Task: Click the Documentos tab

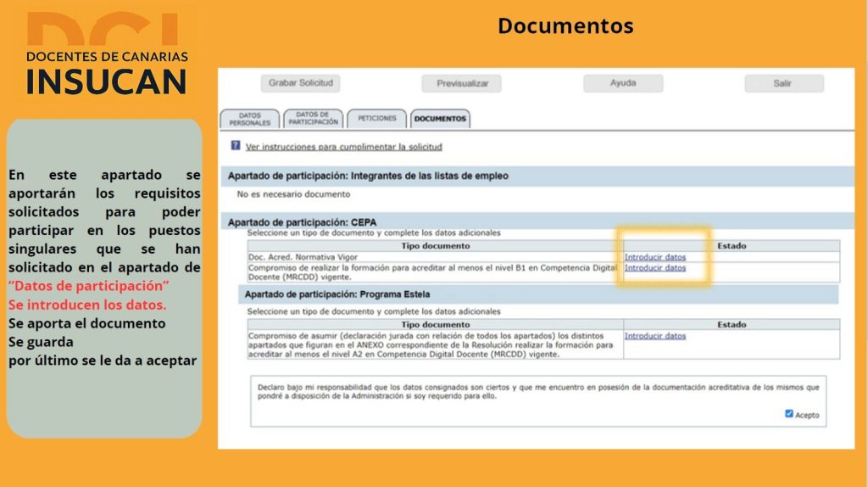Action: click(x=440, y=119)
